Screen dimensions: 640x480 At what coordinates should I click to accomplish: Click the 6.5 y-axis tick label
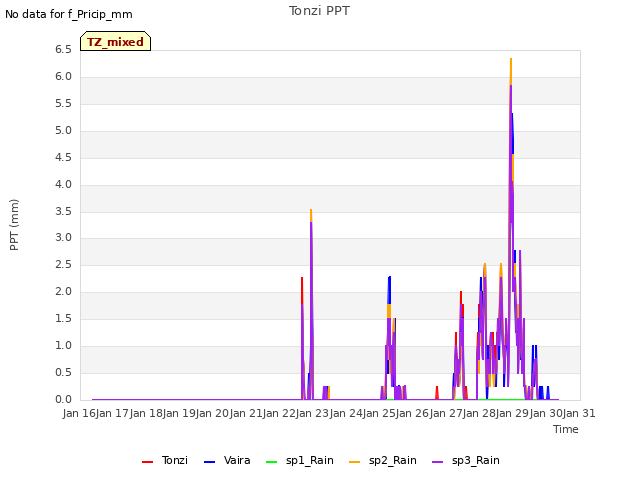[63, 50]
